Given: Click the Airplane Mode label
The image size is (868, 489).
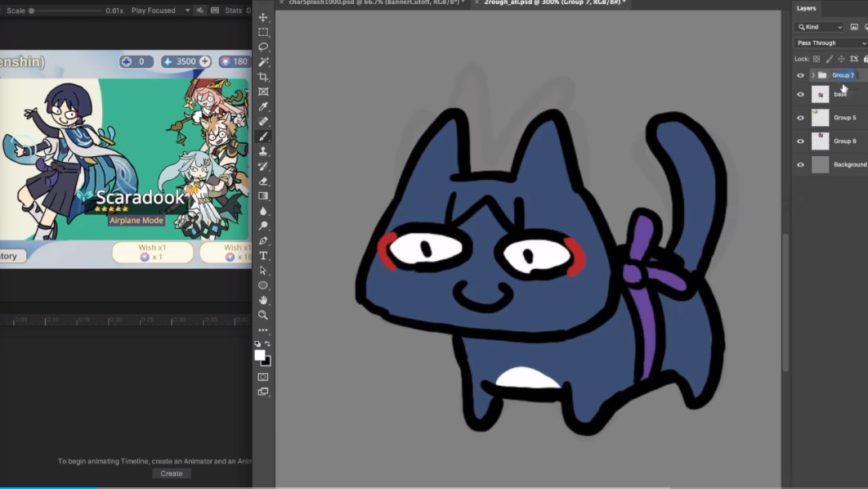Looking at the screenshot, I should coord(136,221).
